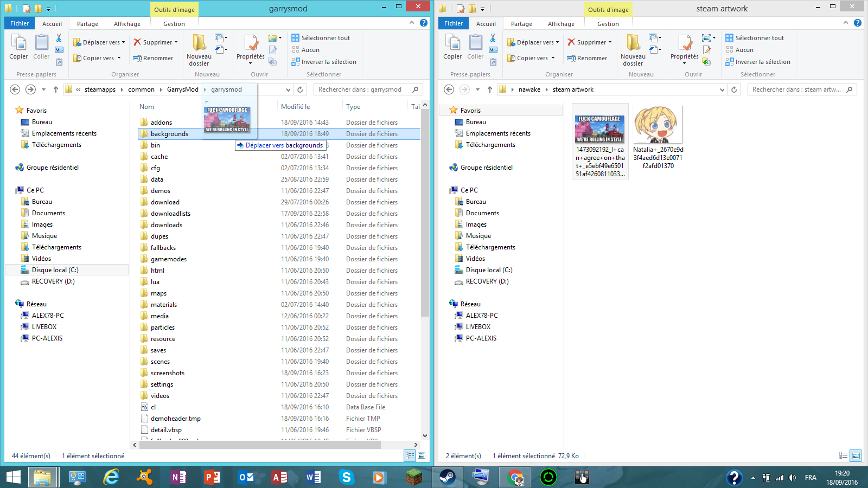This screenshot has width=868, height=488.
Task: Switch garrysmod window to details view icon
Action: [410, 456]
